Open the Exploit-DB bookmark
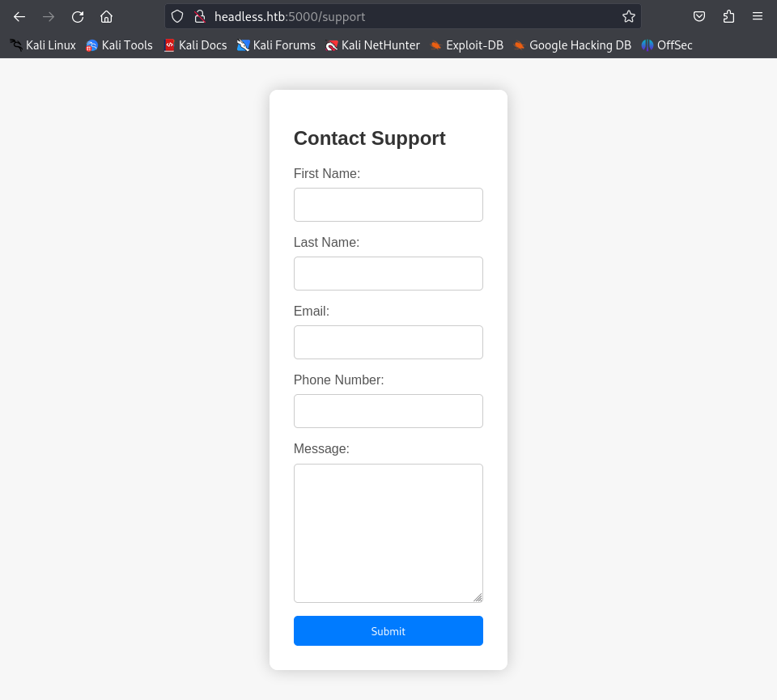This screenshot has width=777, height=700. click(466, 45)
